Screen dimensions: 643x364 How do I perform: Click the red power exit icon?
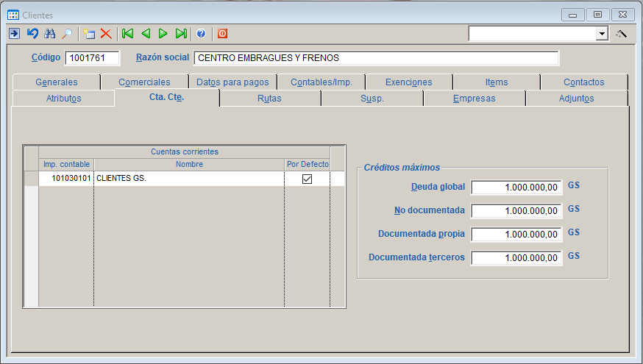[x=222, y=34]
